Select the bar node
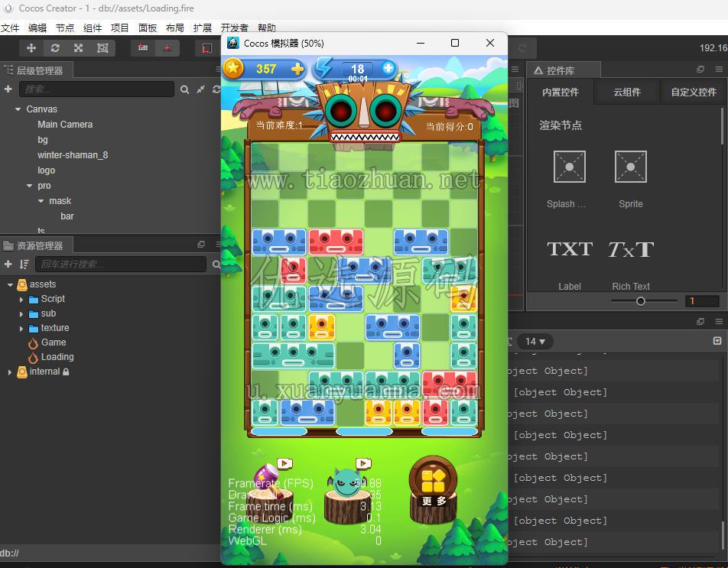This screenshot has width=728, height=568. click(x=67, y=216)
